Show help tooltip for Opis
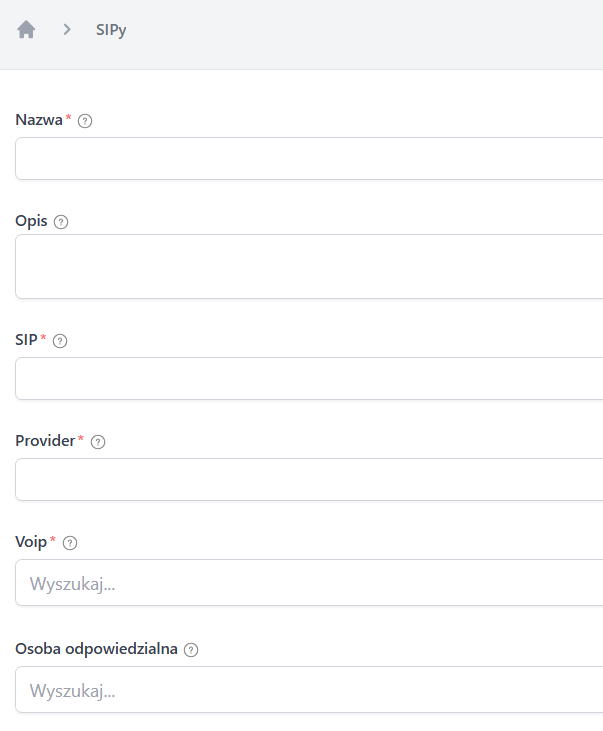Screen dimensions: 603x731 click(x=61, y=222)
